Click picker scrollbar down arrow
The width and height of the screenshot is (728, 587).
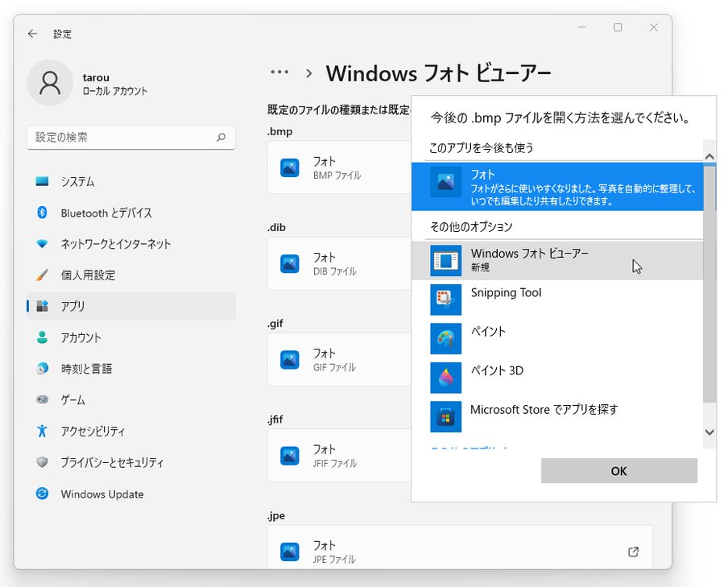tap(709, 432)
